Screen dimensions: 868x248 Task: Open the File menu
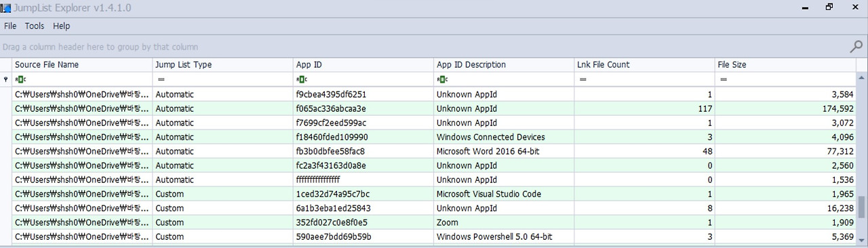click(x=10, y=26)
